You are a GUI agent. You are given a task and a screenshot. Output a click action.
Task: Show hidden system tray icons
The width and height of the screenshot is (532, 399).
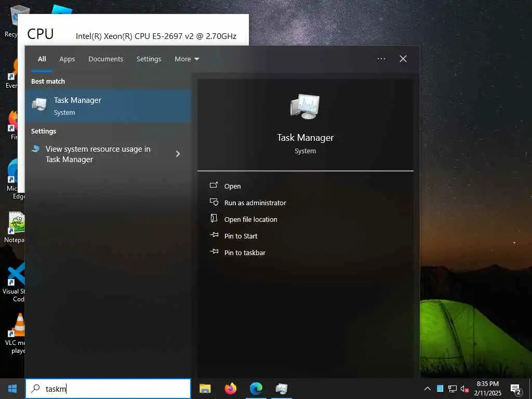pos(428,389)
